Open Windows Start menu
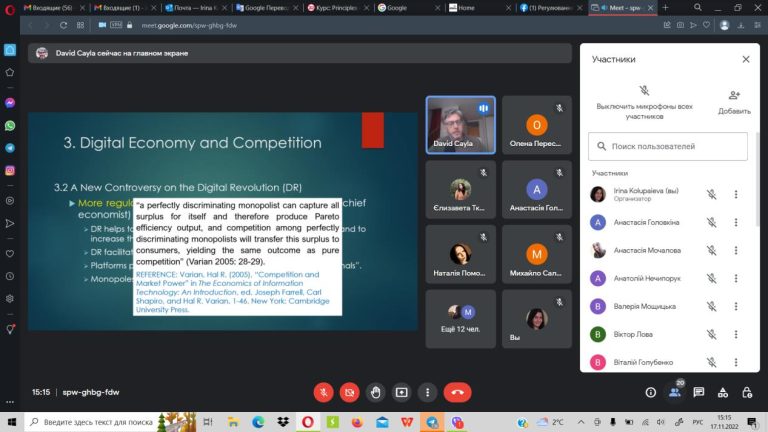The image size is (768, 432). pyautogui.click(x=12, y=422)
